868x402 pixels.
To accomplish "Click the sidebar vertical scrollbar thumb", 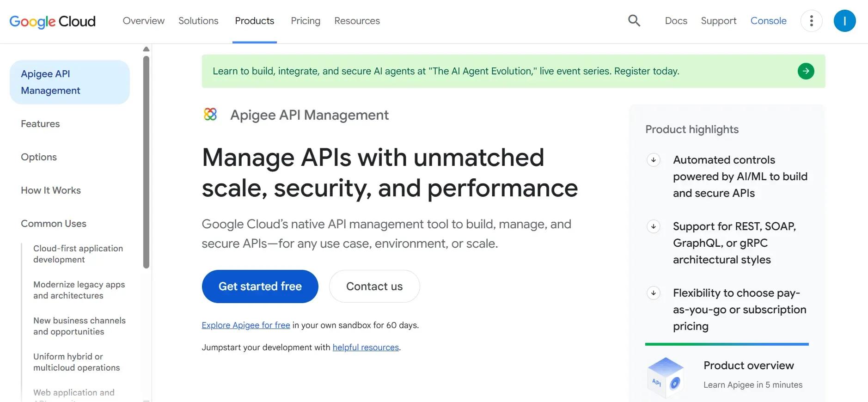I will tap(146, 162).
